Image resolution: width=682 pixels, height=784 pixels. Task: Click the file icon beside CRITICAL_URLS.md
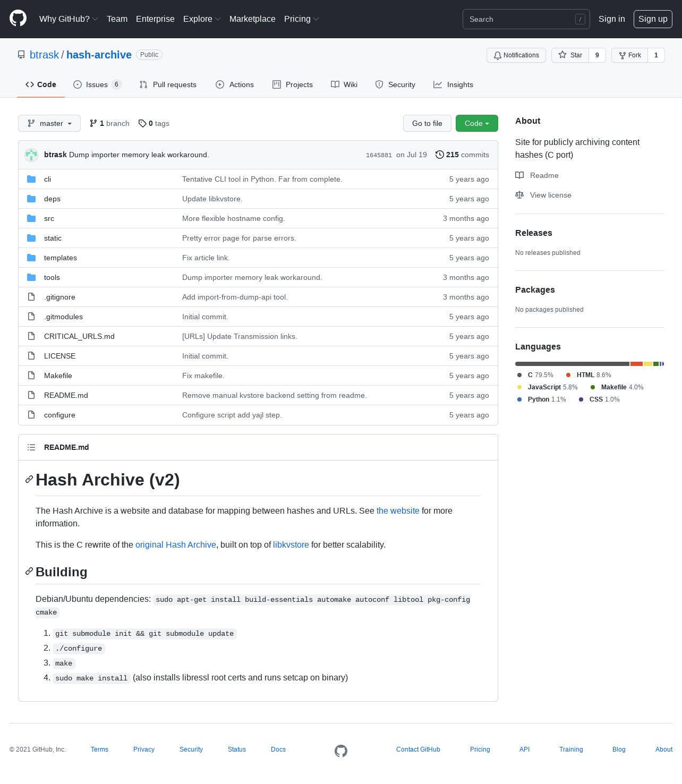[31, 336]
